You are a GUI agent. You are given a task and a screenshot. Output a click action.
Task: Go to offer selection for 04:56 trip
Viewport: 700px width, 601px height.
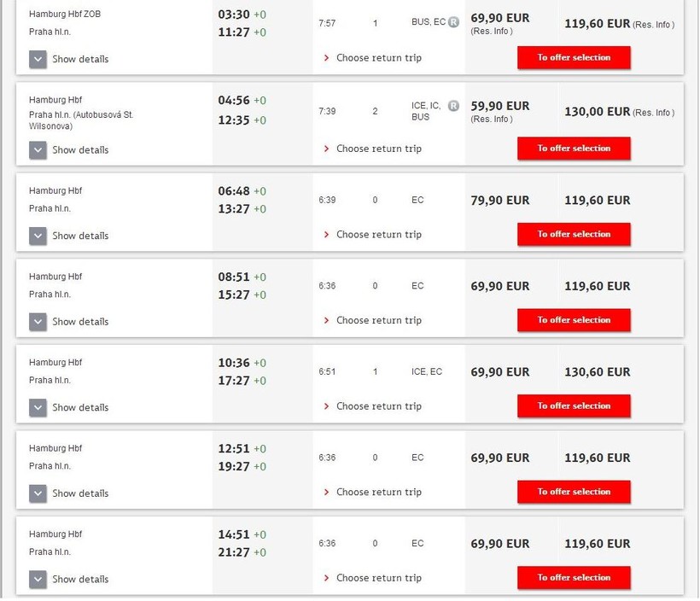click(x=574, y=149)
